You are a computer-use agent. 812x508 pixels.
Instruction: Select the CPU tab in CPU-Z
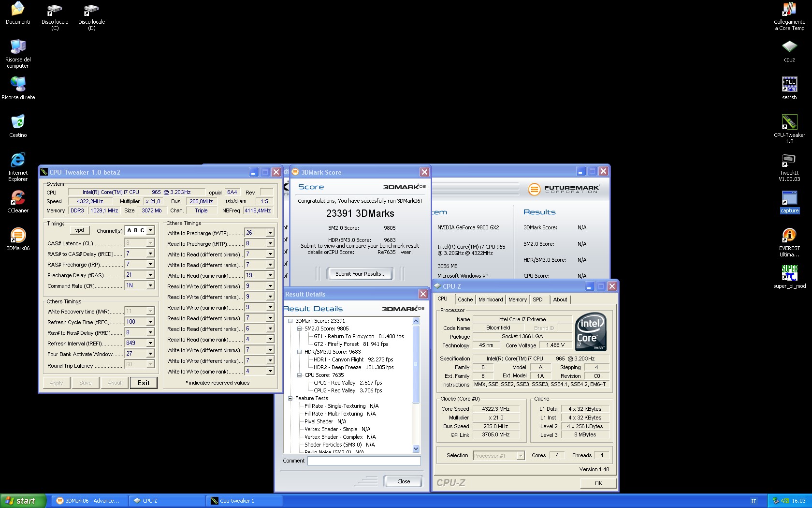tap(443, 299)
